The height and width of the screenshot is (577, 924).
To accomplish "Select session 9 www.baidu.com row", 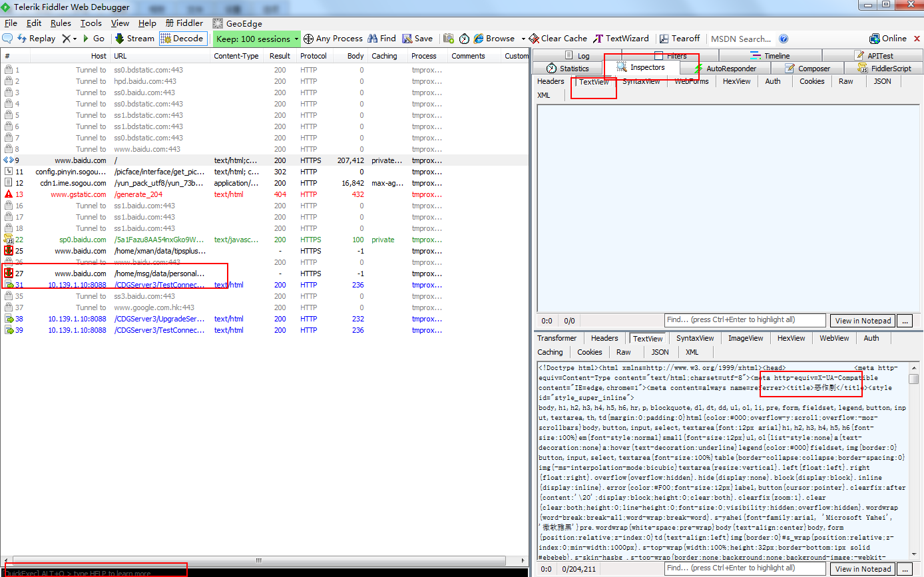I will tap(265, 160).
